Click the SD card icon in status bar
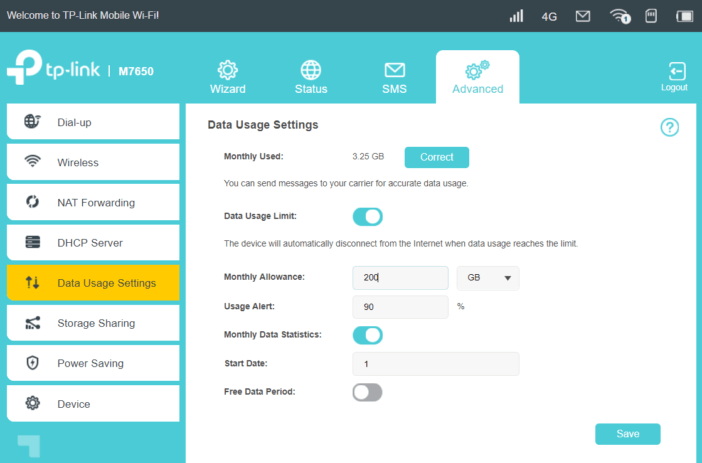This screenshot has width=702, height=463. [652, 16]
